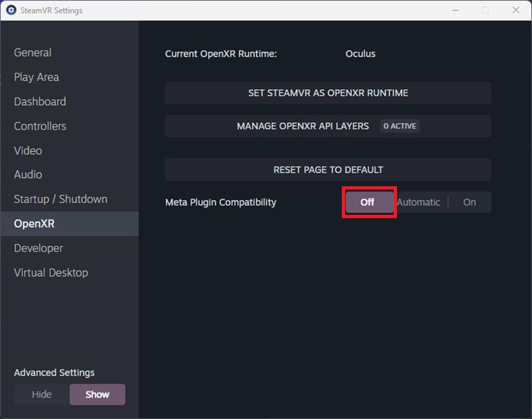532x419 pixels.
Task: Select the Video settings tab
Action: click(x=28, y=150)
